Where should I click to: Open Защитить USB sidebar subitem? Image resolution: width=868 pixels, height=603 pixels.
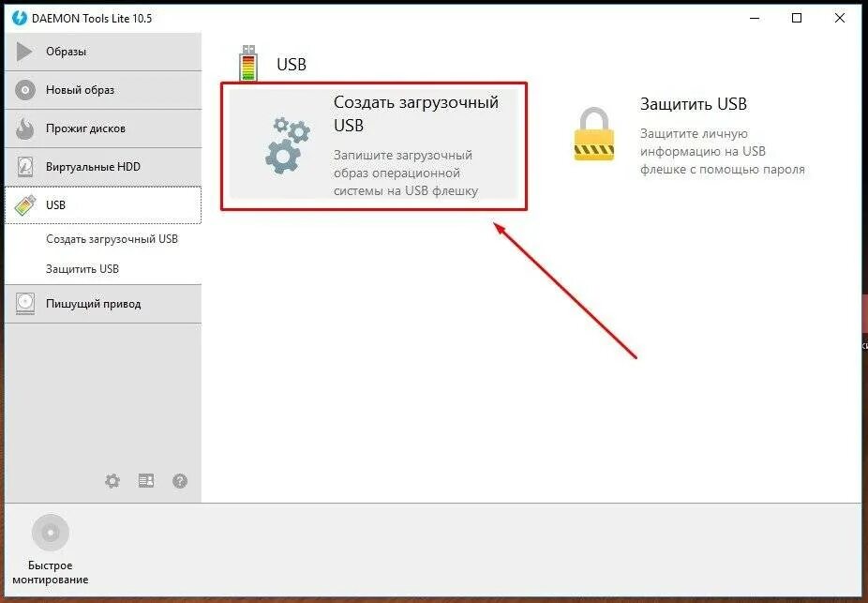(x=82, y=269)
